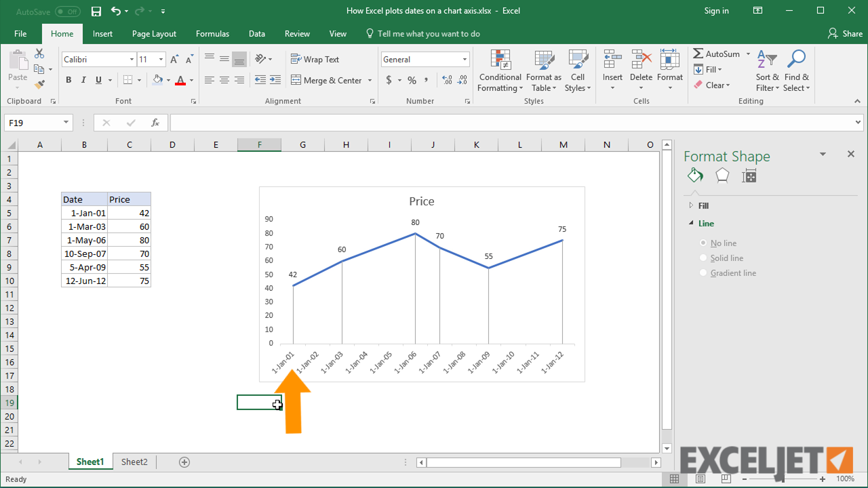Toggle the AutoSave switch
The width and height of the screenshot is (868, 488).
coord(67,12)
